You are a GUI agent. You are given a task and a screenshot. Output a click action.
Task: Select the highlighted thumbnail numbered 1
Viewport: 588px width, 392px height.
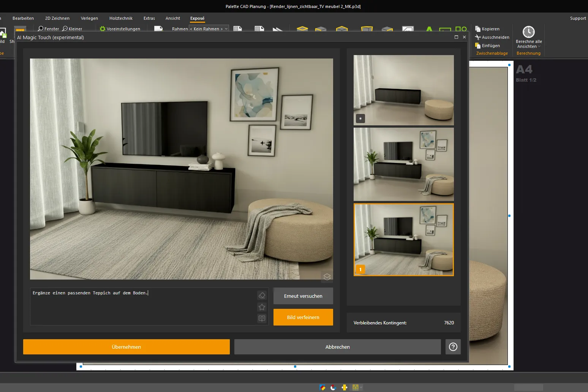pos(404,240)
